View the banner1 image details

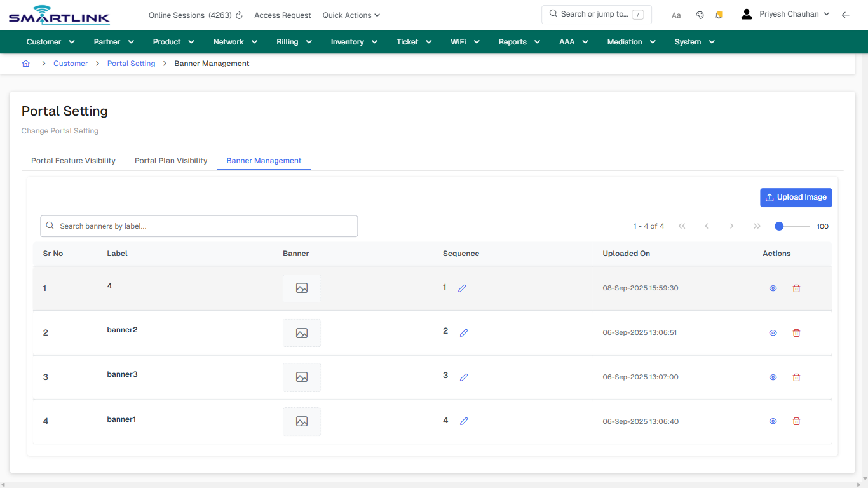point(773,421)
